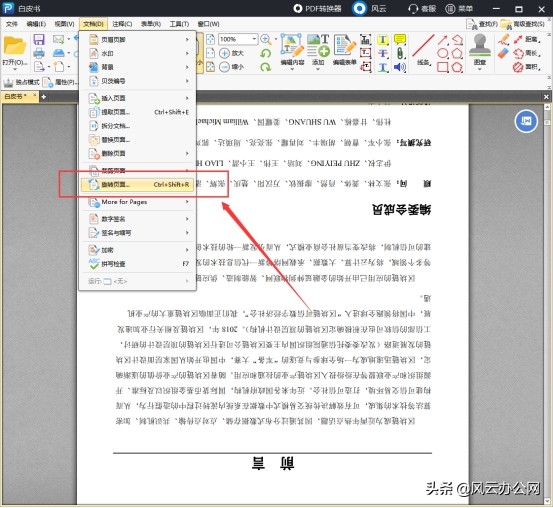Click the 编辑内容 edit content icon

tap(292, 45)
